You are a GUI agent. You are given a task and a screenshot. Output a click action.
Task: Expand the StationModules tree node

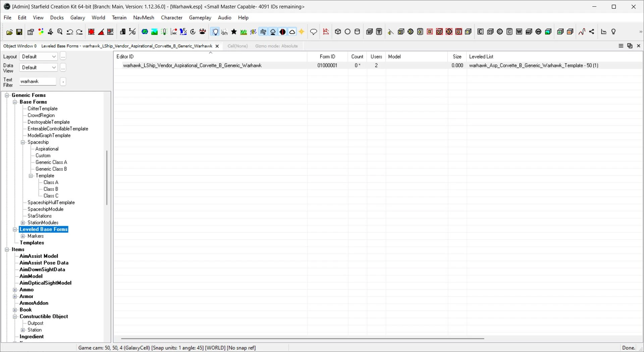[23, 223]
